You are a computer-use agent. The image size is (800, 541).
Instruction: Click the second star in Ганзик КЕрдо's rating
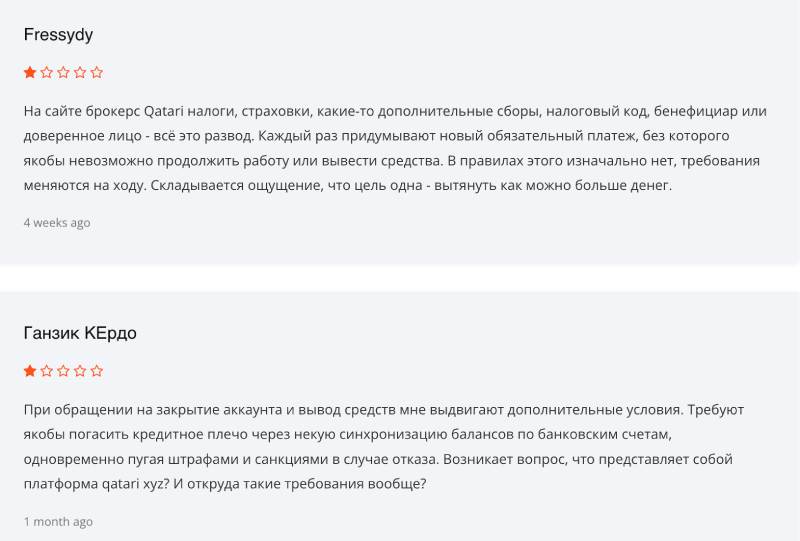click(x=47, y=371)
